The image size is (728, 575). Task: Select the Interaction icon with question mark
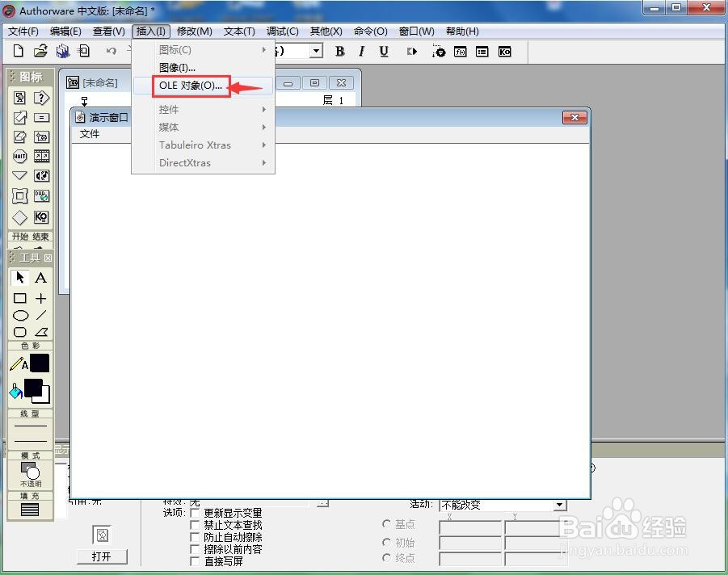[x=41, y=98]
